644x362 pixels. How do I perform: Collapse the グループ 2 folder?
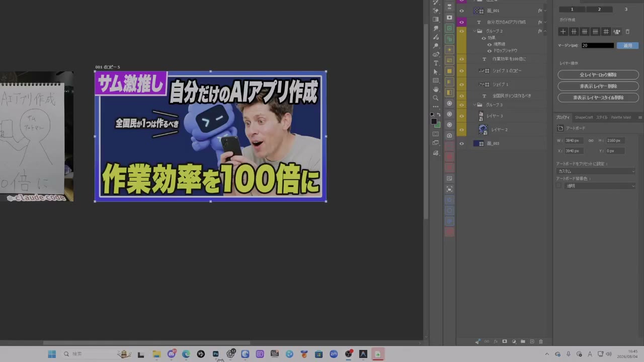474,31
